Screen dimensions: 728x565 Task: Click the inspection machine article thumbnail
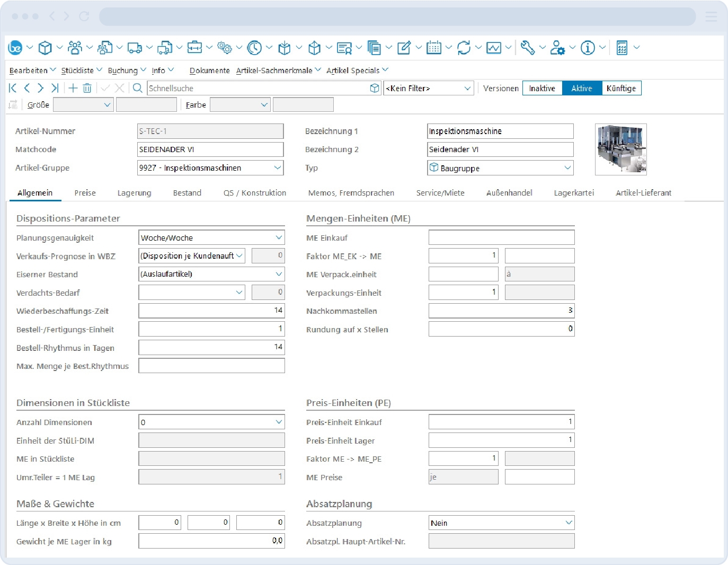620,149
